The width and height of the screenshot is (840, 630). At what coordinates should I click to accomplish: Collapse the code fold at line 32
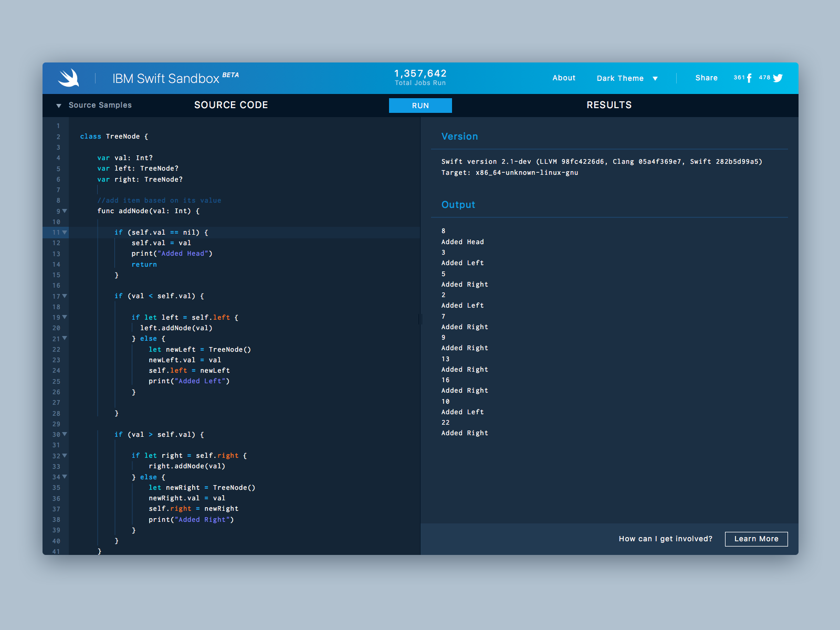pyautogui.click(x=65, y=456)
